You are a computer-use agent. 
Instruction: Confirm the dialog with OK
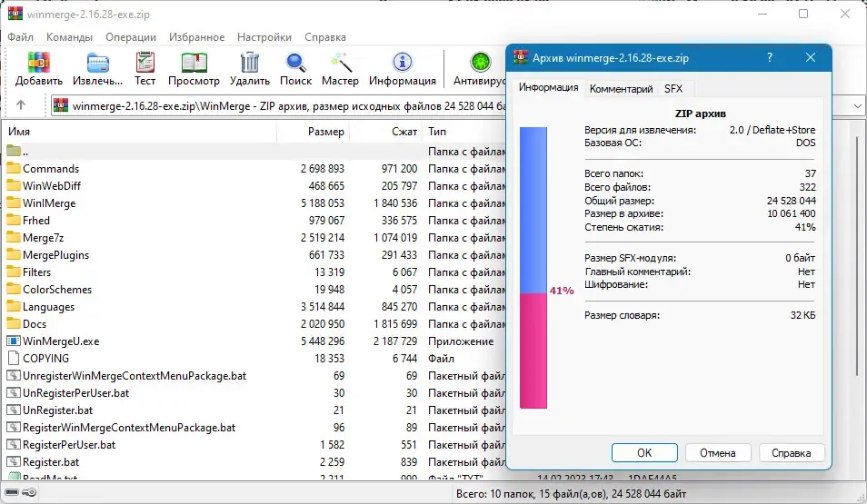644,452
